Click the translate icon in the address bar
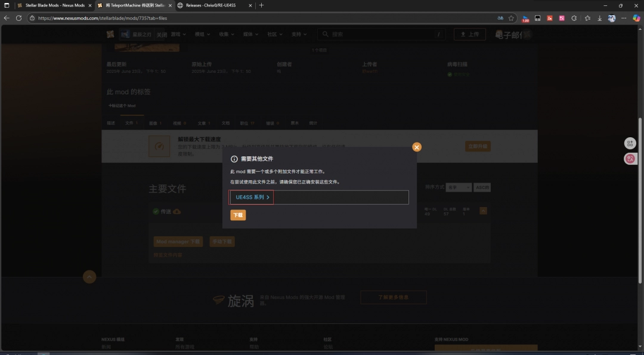This screenshot has width=644, height=355. click(x=500, y=18)
